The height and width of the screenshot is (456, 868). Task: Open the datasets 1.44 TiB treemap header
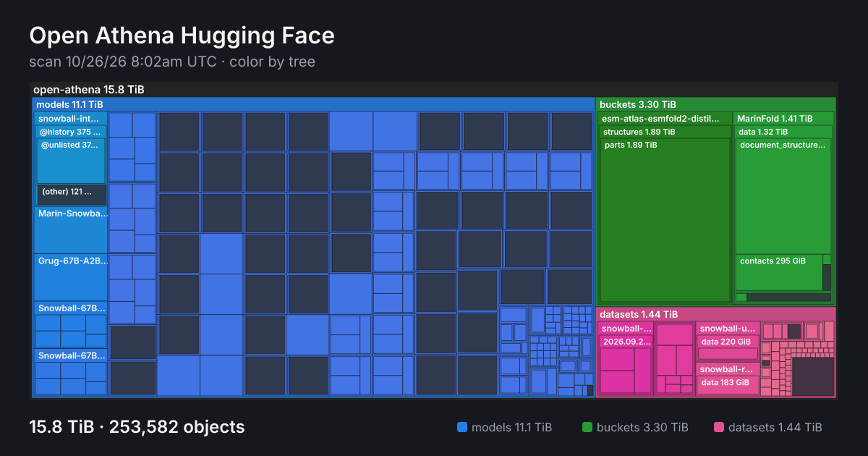[x=716, y=314]
